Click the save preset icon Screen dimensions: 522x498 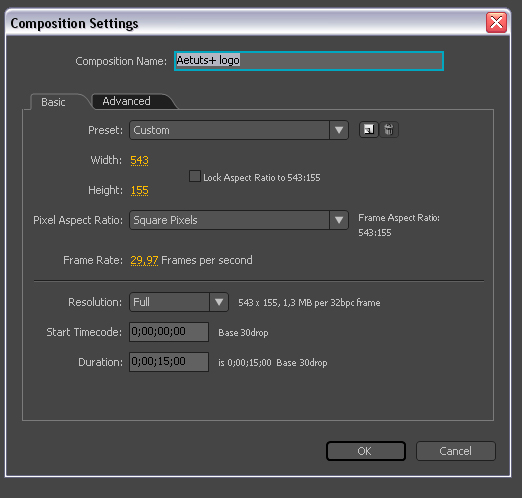[x=369, y=130]
